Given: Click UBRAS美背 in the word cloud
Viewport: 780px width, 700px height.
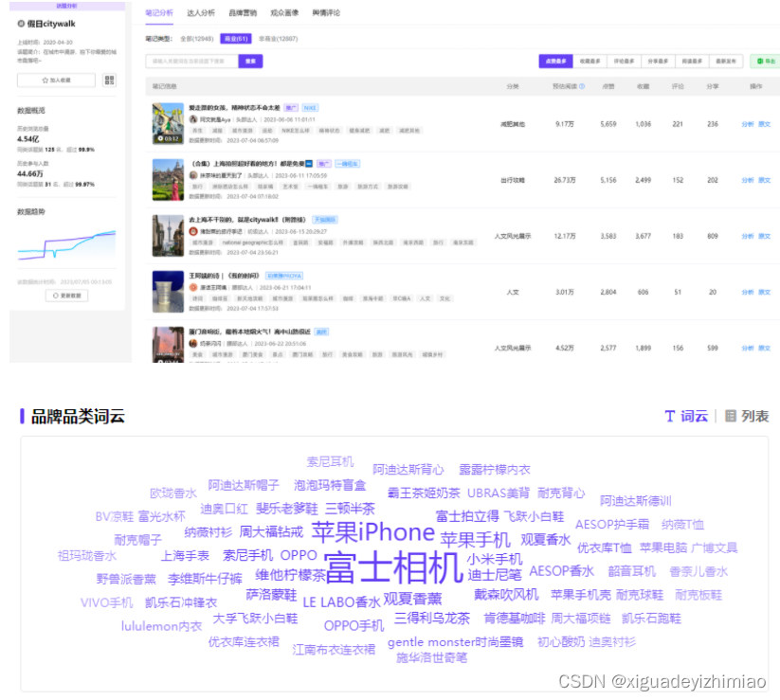Looking at the screenshot, I should 499,494.
